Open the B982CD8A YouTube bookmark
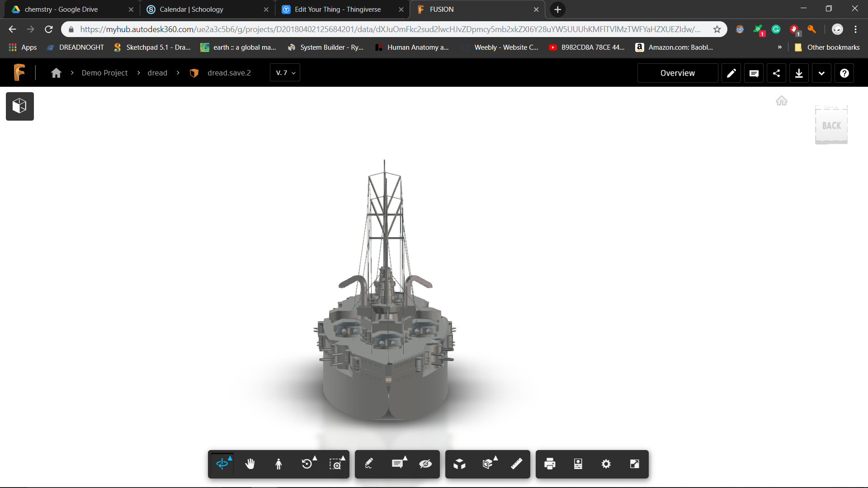 [587, 47]
